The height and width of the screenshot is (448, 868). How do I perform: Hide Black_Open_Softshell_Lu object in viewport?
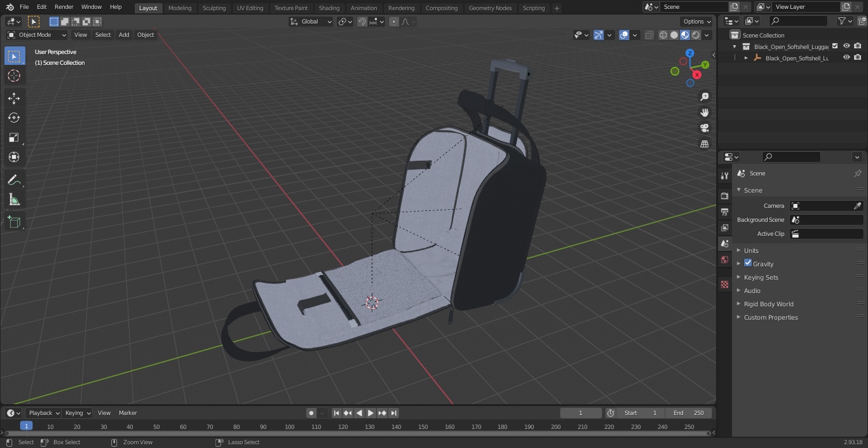(x=846, y=58)
